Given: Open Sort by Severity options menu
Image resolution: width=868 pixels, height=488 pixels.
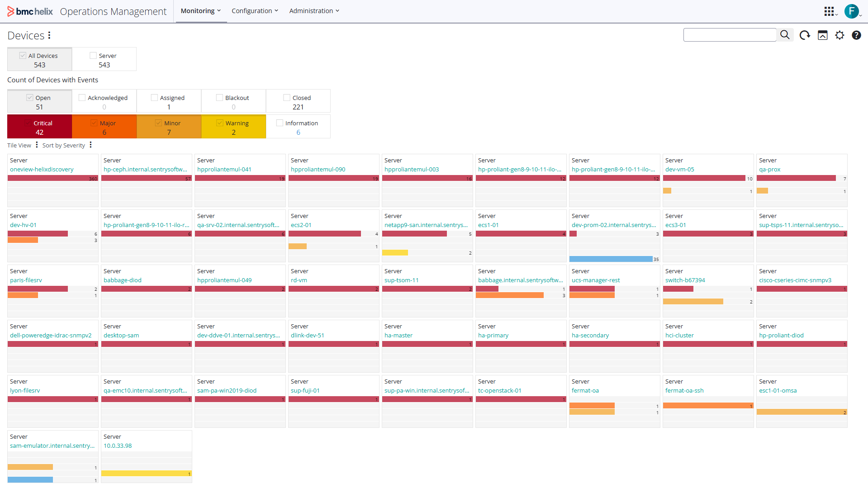Looking at the screenshot, I should click(x=90, y=145).
